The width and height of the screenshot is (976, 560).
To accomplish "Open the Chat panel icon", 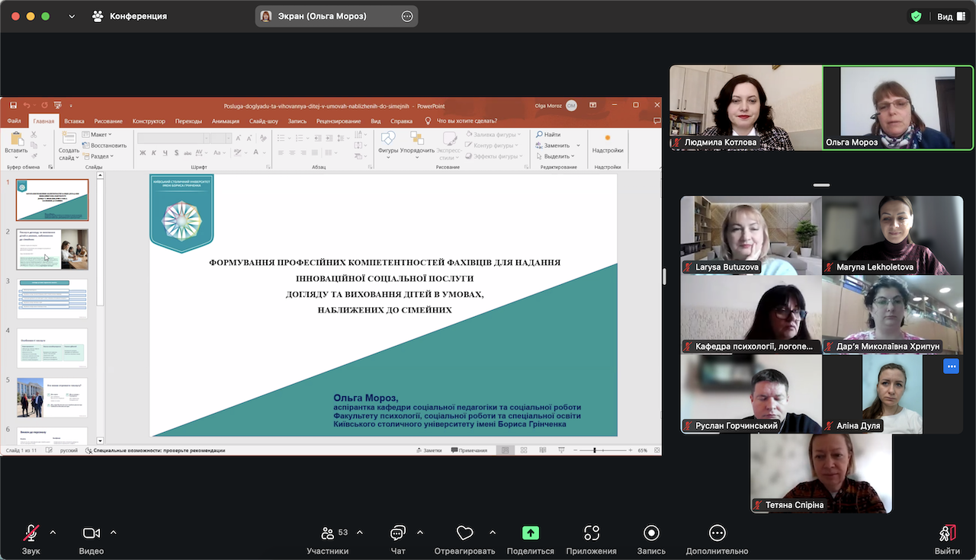I will pyautogui.click(x=397, y=533).
